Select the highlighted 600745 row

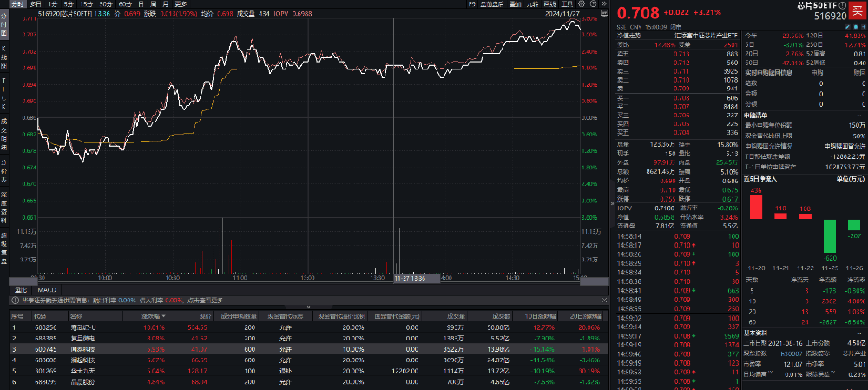tap(309, 348)
